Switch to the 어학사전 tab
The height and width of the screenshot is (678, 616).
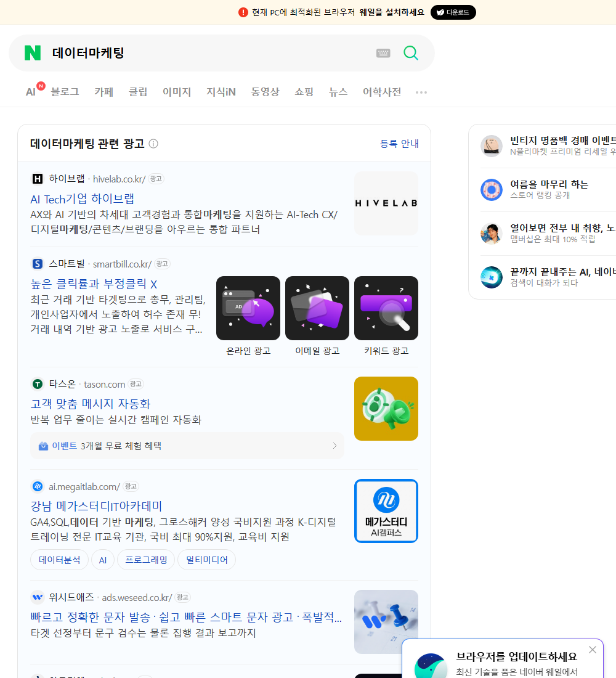point(382,92)
